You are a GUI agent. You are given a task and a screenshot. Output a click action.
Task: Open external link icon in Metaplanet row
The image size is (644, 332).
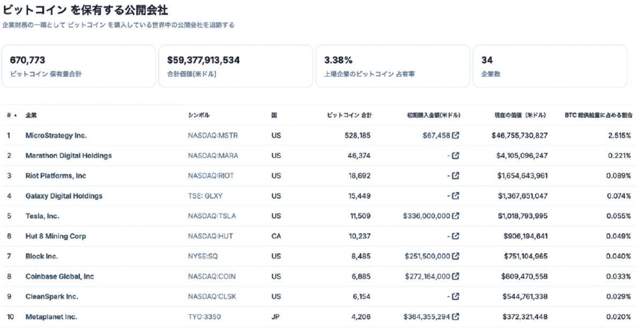(x=456, y=316)
